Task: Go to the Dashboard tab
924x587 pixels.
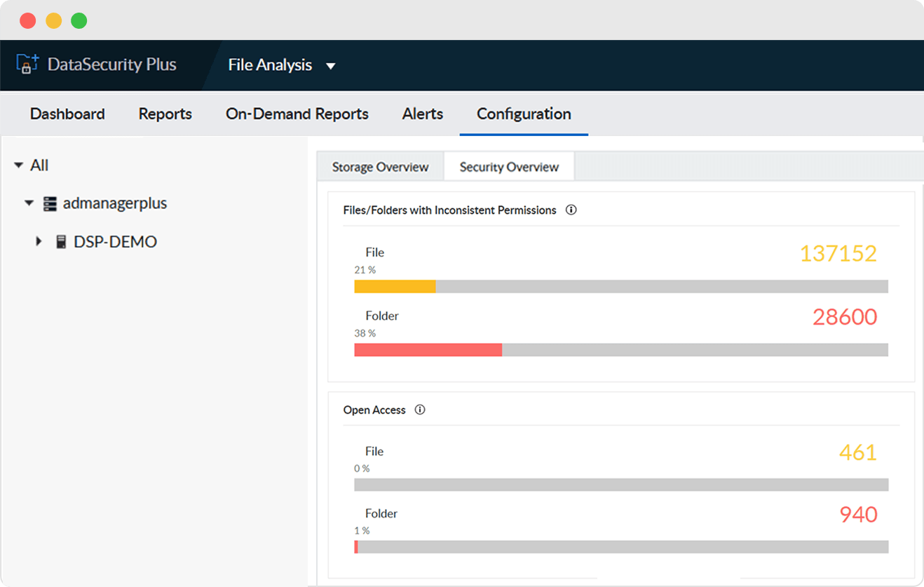Action: pos(67,114)
